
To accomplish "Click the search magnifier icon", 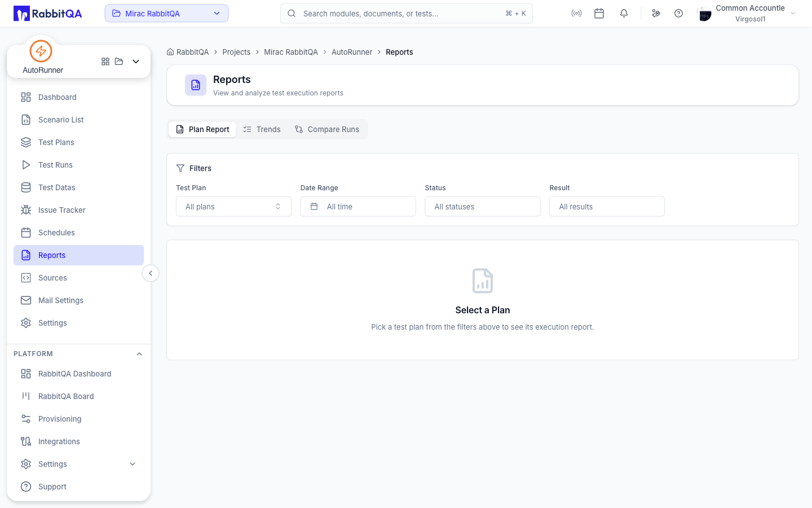I will [292, 14].
